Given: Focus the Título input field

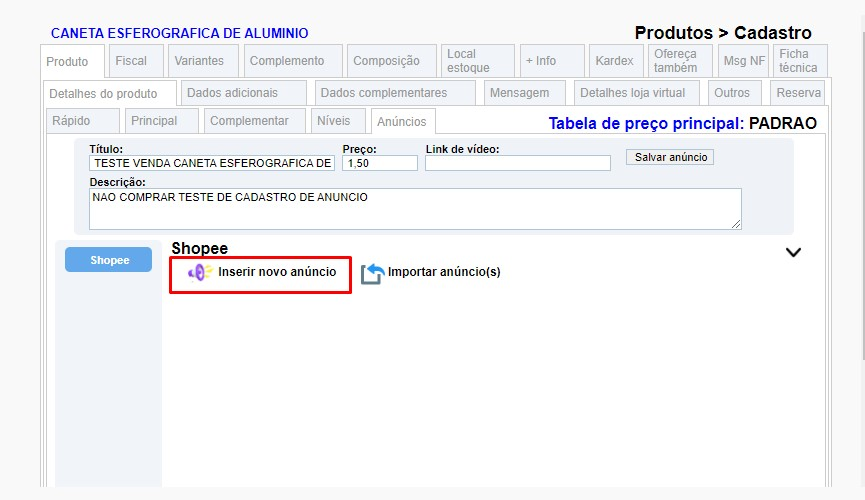Looking at the screenshot, I should point(212,163).
